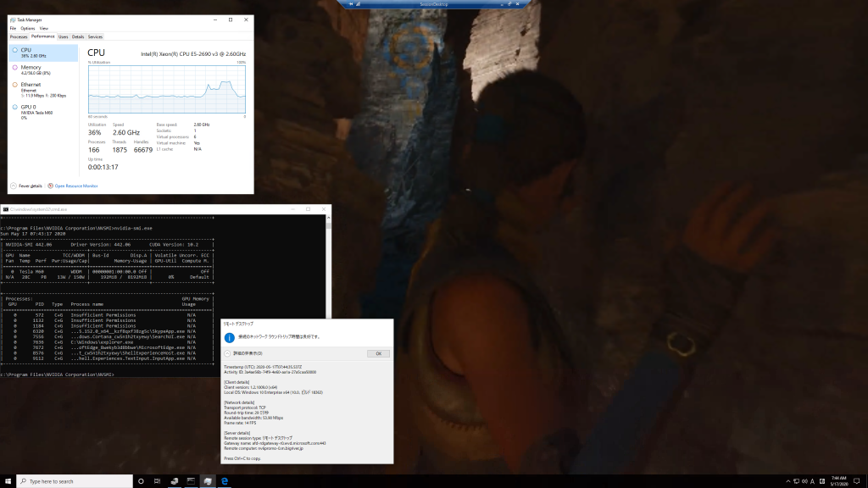Collapse the connection details chevron in dialog

click(227, 353)
